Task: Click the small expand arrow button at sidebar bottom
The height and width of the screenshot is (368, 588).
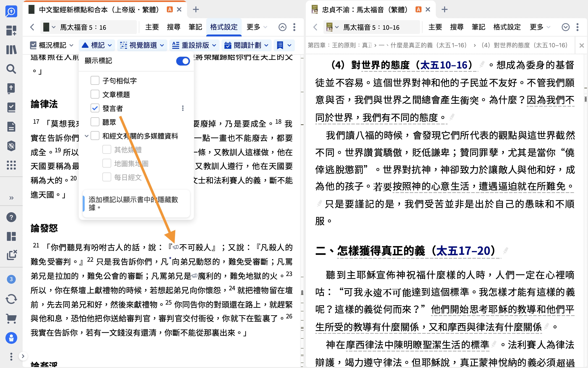Action: click(23, 356)
